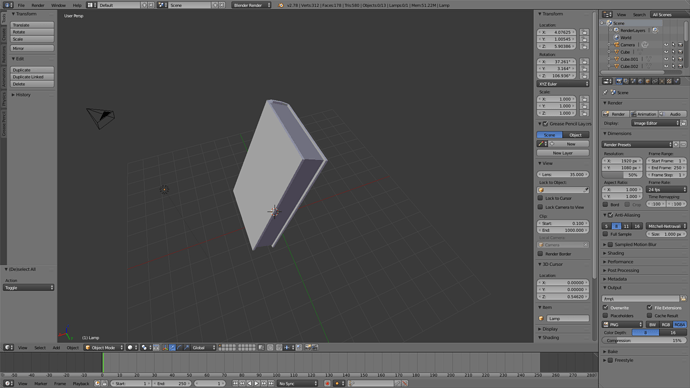Adjust the PNG Compression slider

(644, 340)
